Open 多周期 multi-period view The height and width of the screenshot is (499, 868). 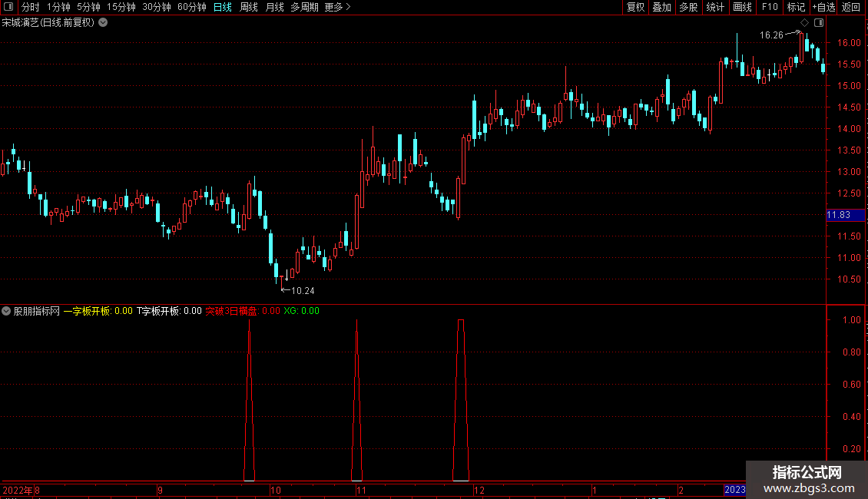304,7
